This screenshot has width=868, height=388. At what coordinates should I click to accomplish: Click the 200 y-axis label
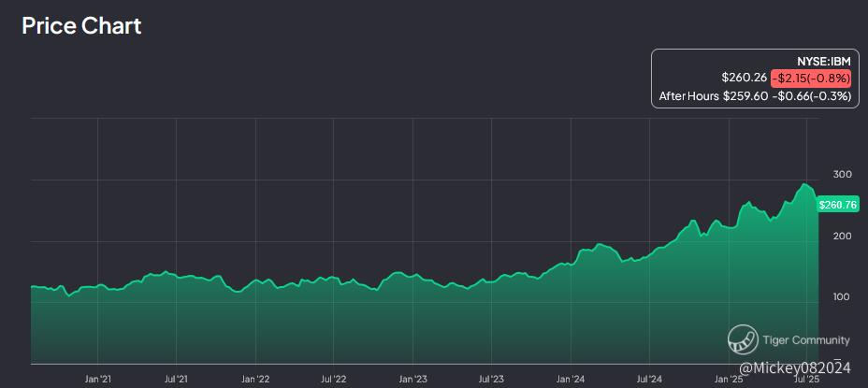pyautogui.click(x=842, y=236)
